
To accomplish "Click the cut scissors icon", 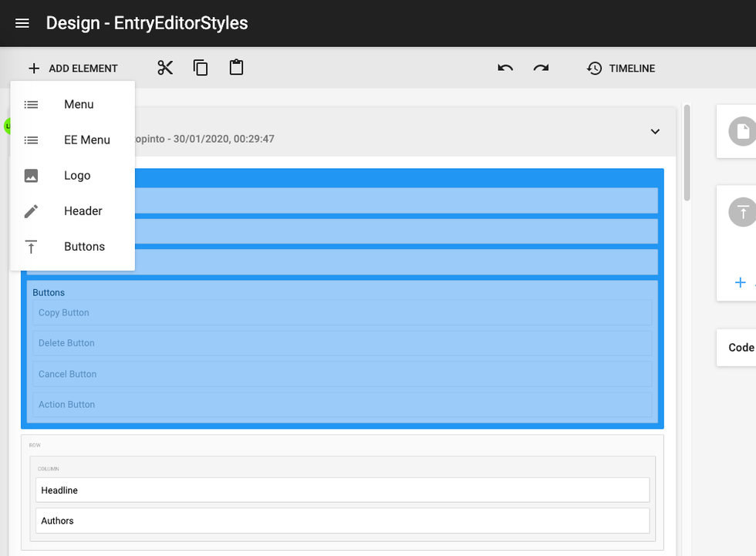I will point(165,68).
